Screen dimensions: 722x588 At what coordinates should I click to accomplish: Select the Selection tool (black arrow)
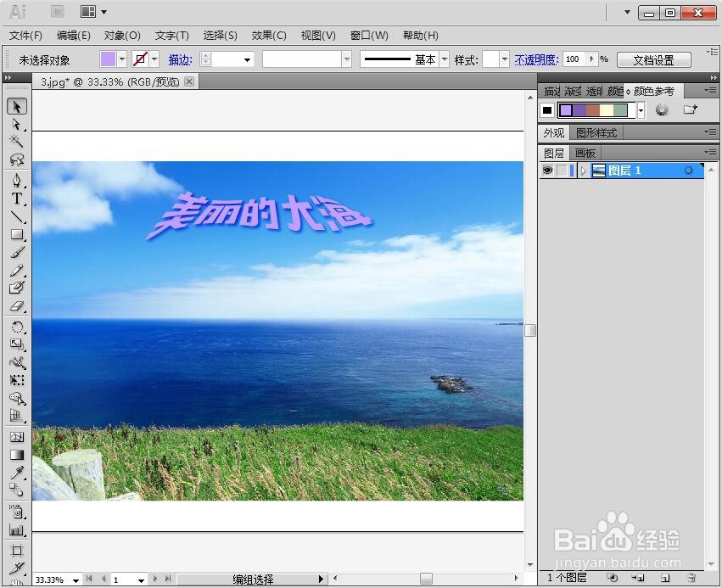tap(17, 106)
